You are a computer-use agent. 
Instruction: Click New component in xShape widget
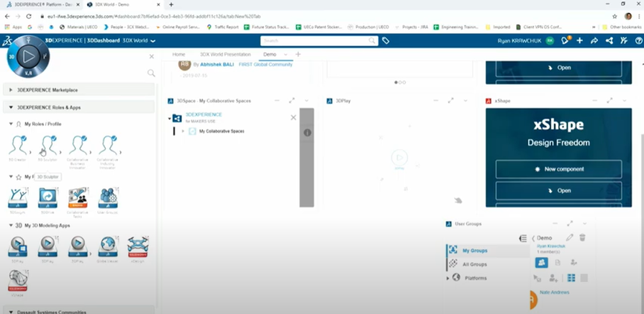click(x=558, y=170)
